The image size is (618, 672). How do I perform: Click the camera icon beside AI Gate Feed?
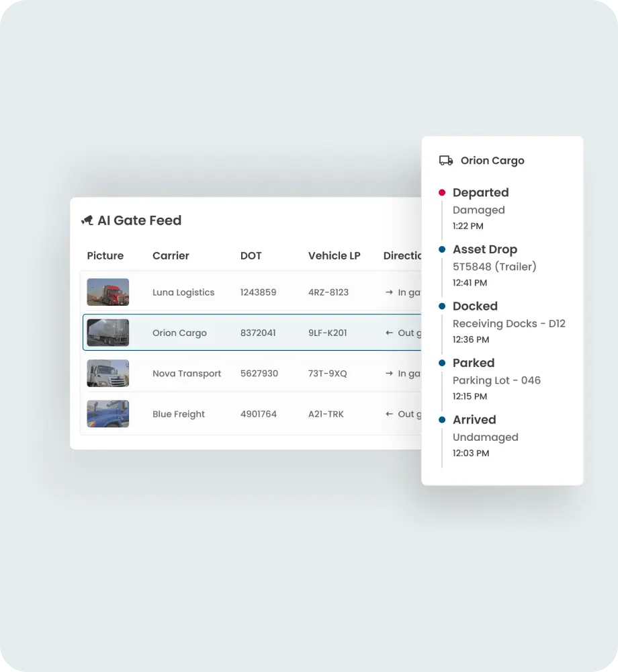(x=87, y=220)
